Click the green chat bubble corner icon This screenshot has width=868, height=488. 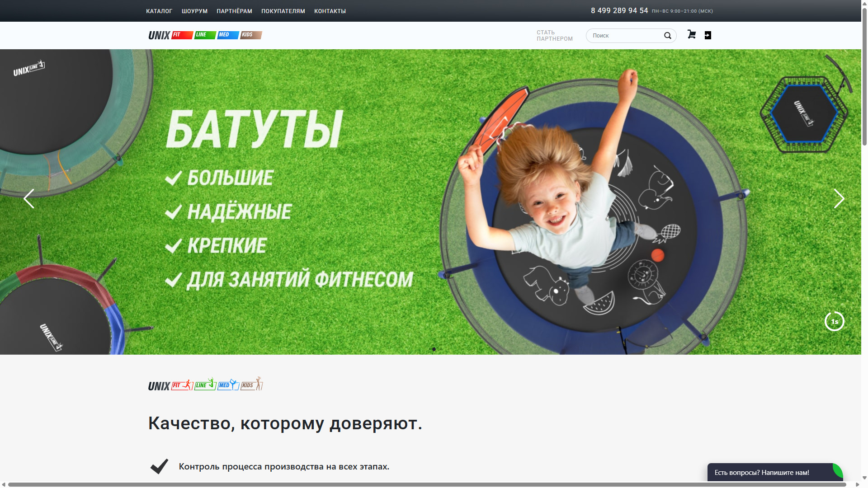pos(838,471)
